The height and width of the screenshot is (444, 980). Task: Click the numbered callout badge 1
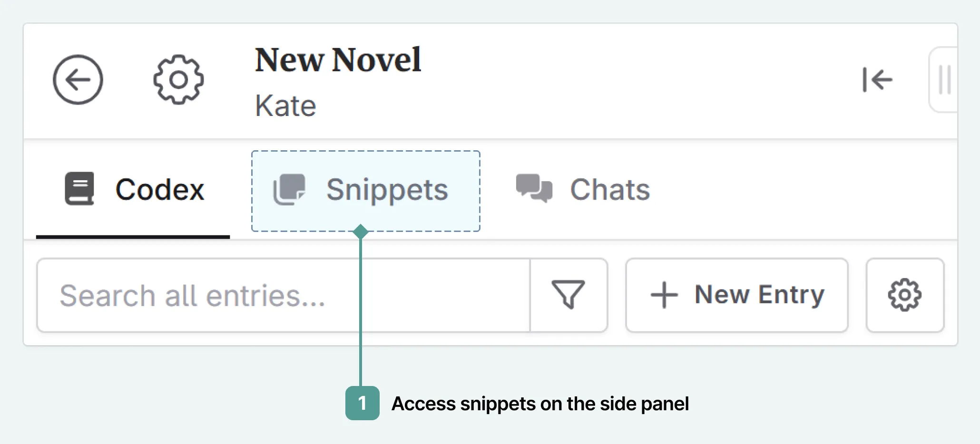coord(363,404)
